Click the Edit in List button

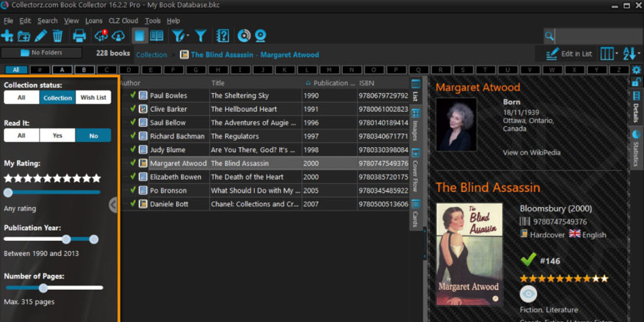click(569, 53)
